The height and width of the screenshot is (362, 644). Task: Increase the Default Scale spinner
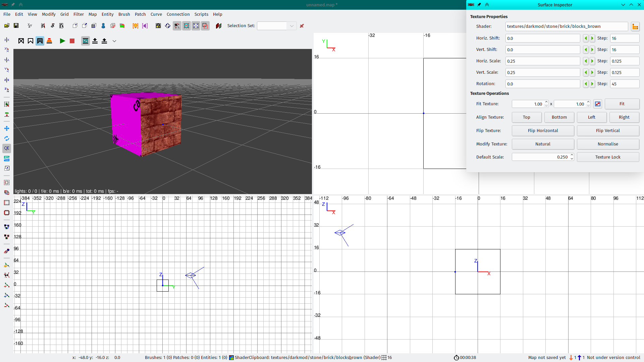(x=572, y=155)
